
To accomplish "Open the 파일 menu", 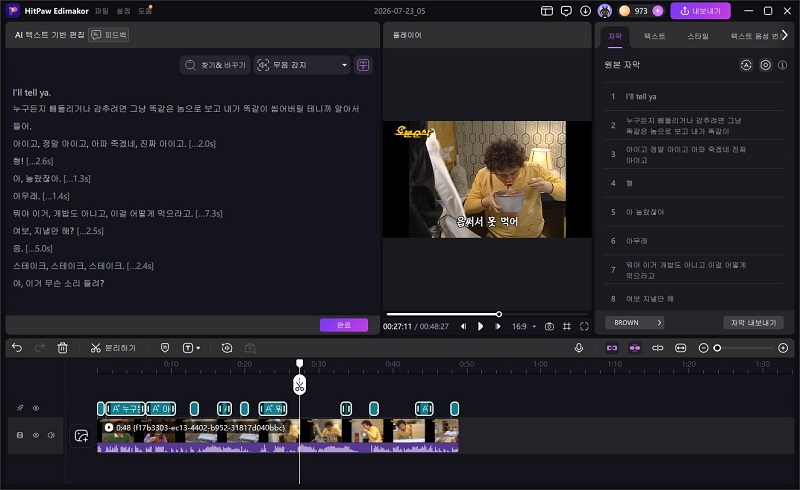I will (102, 11).
